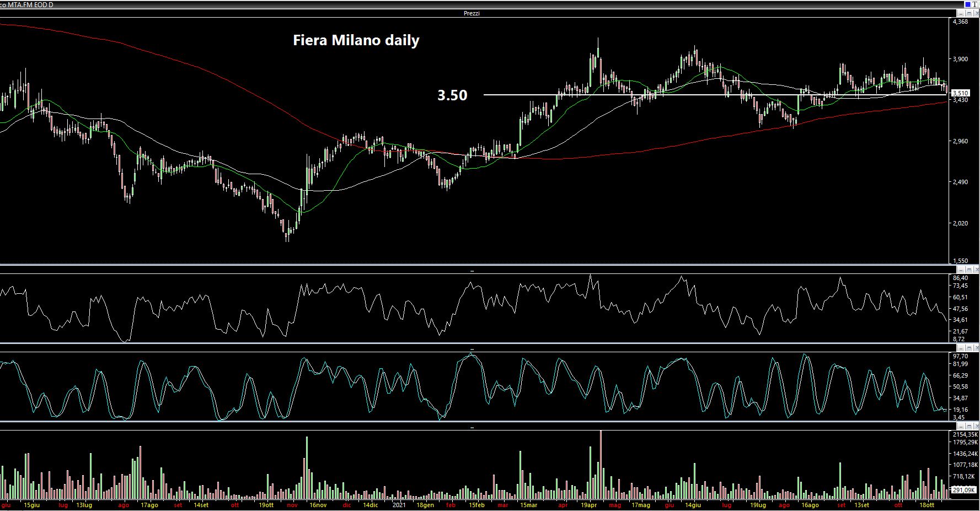Click the 14dic date label
980x511 pixels.
point(370,505)
